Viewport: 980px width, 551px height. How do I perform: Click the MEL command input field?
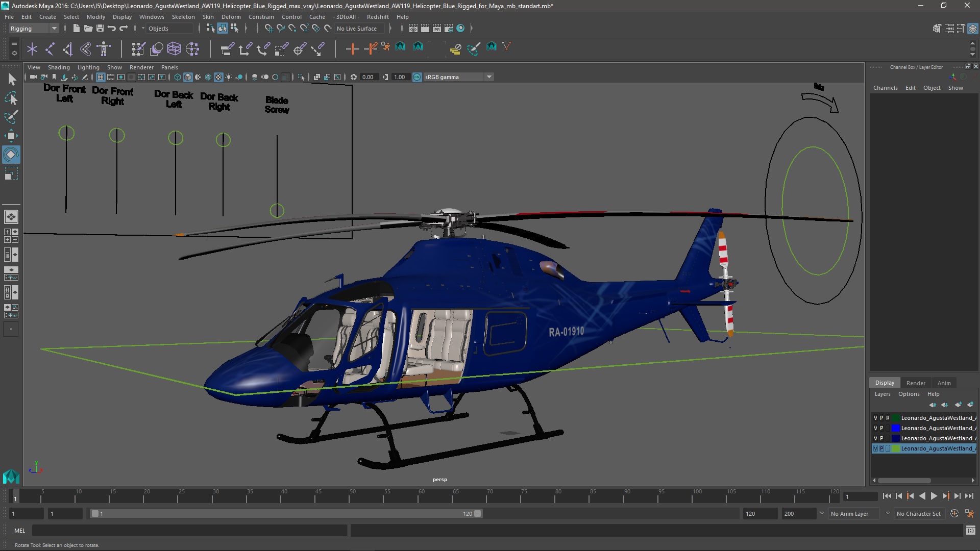pyautogui.click(x=189, y=531)
